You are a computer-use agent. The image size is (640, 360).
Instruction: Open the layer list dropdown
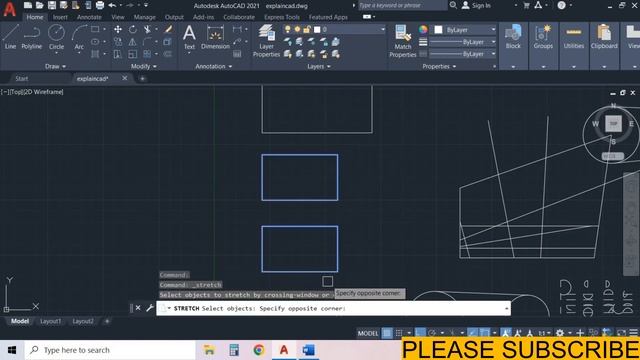(382, 29)
